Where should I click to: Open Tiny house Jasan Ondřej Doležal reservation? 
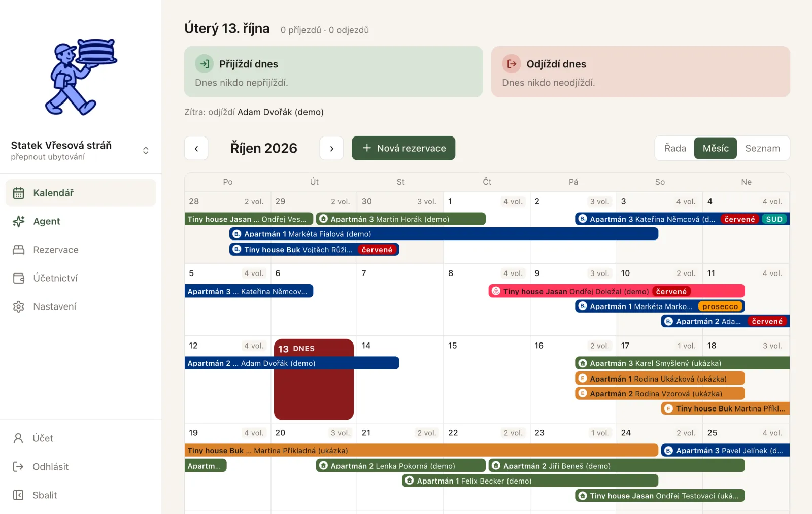617,291
